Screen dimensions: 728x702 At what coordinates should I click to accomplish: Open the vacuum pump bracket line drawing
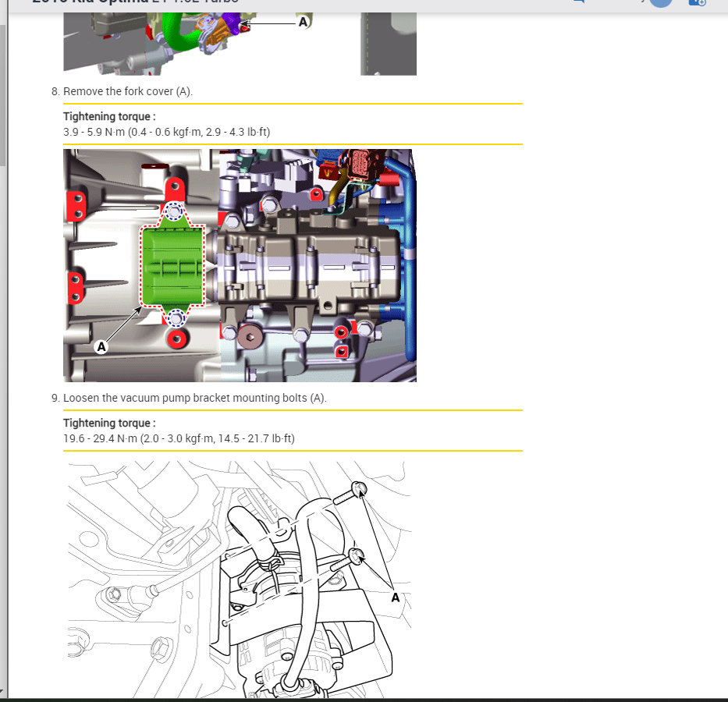[x=240, y=579]
